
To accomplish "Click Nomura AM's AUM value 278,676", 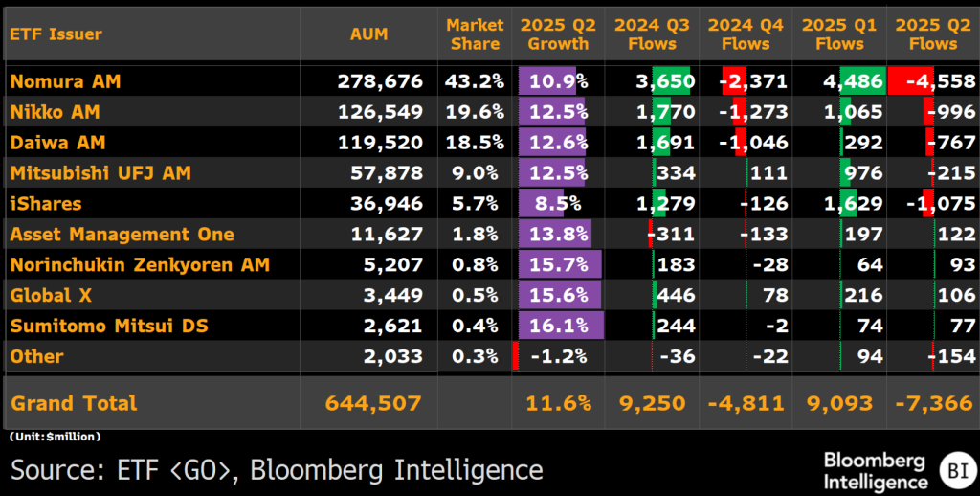I will coord(381,81).
